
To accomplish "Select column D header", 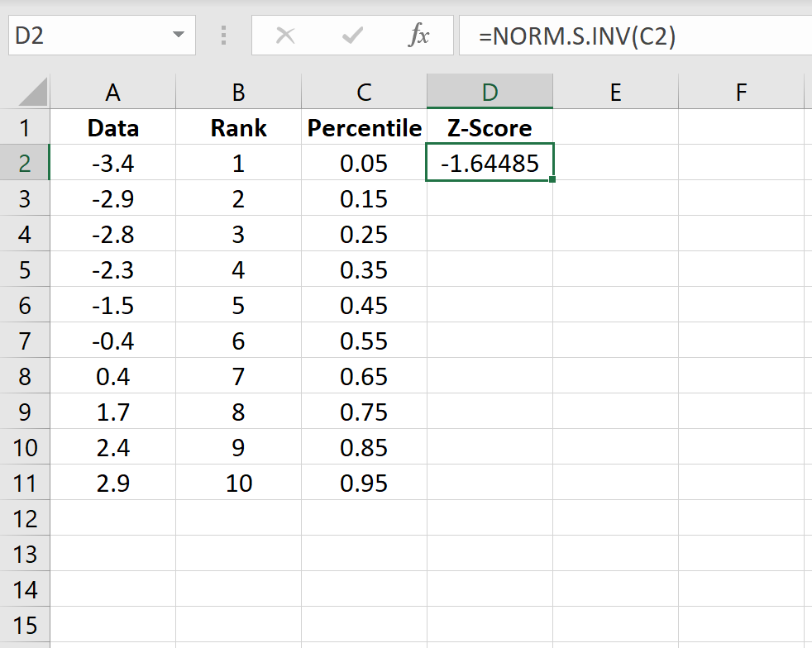I will [490, 92].
